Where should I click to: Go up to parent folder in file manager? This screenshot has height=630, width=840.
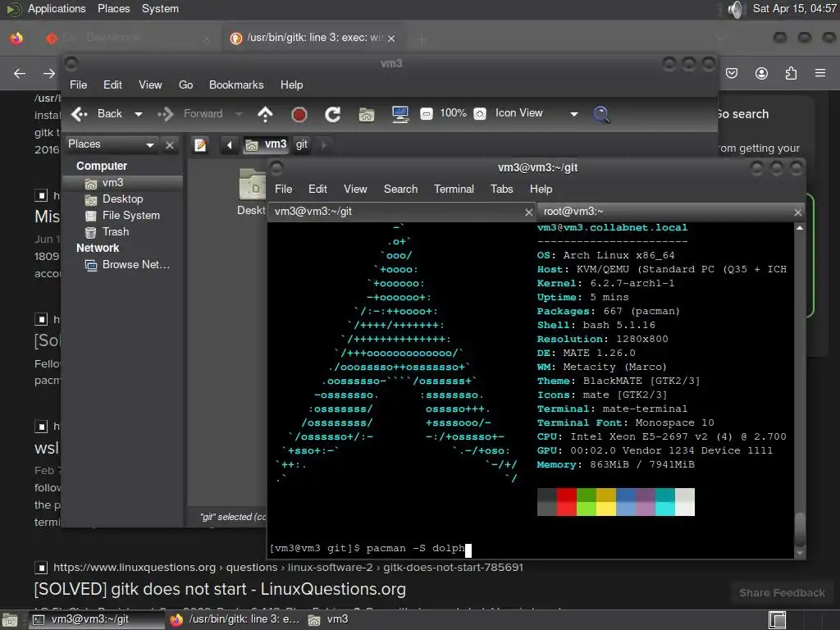(265, 113)
